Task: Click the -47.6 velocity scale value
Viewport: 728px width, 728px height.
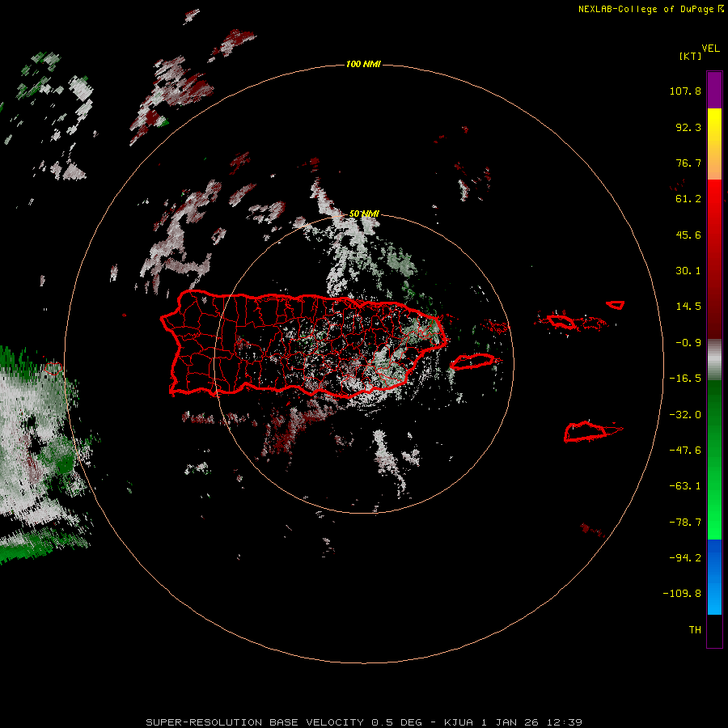Action: [x=685, y=451]
